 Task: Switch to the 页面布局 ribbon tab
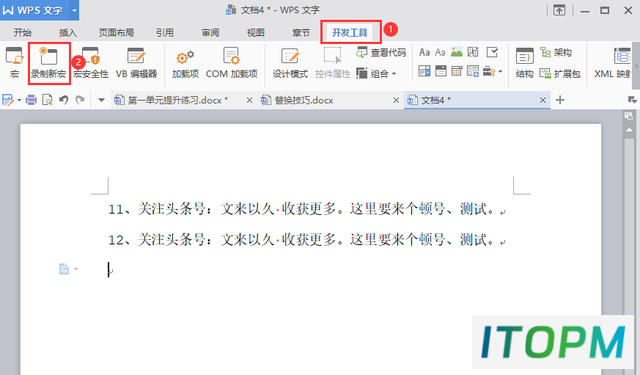tap(116, 33)
